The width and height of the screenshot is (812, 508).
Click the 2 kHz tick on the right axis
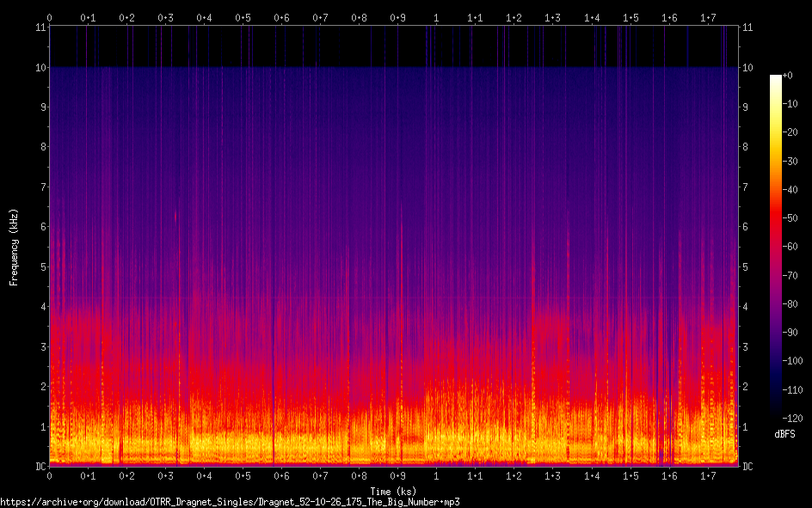pos(746,386)
